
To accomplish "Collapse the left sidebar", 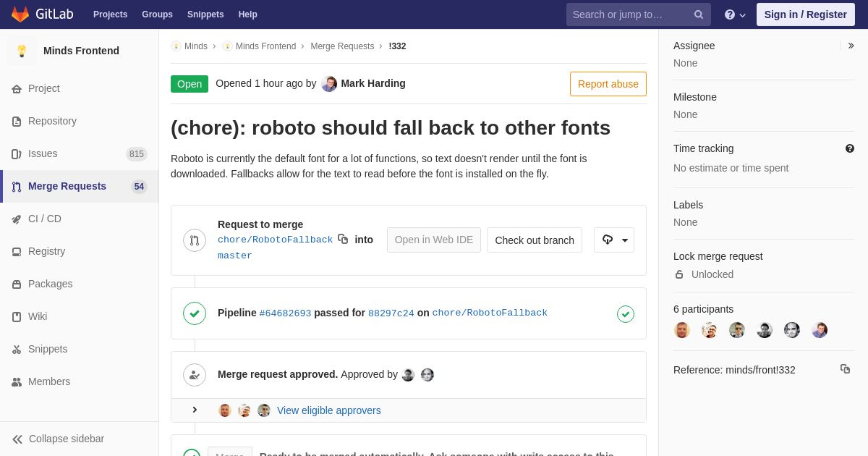I will pyautogui.click(x=80, y=439).
